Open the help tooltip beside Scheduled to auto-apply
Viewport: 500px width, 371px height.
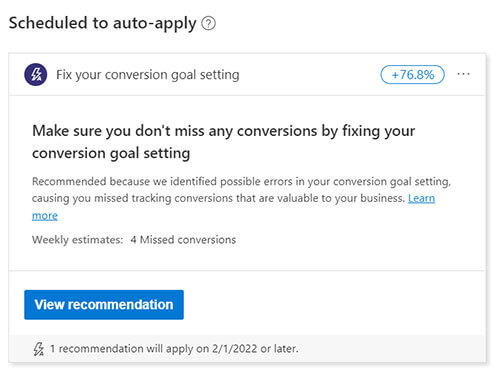coord(209,24)
